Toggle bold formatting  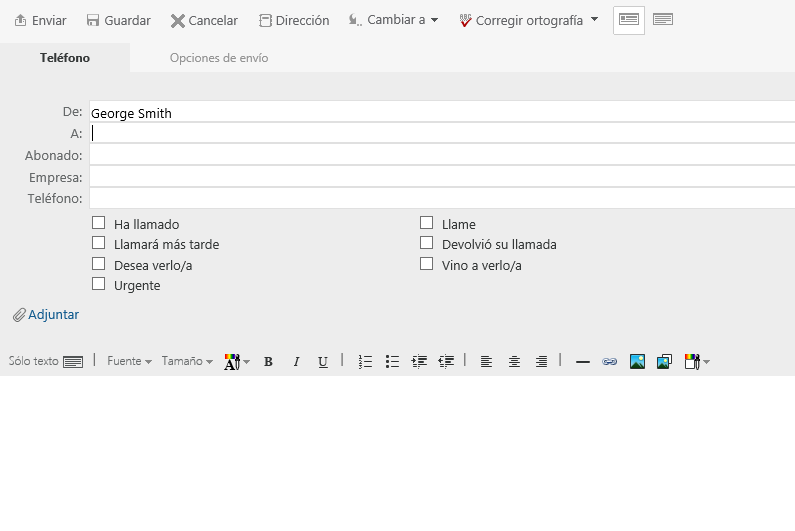pos(268,362)
